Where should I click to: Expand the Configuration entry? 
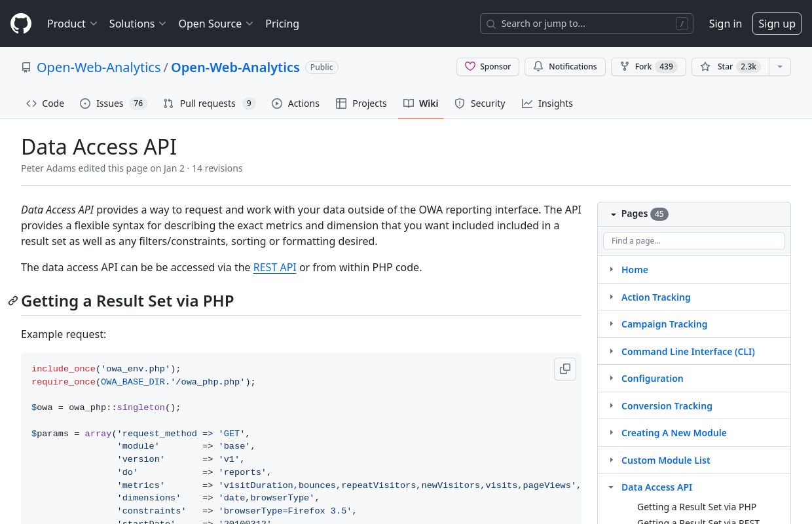click(612, 378)
